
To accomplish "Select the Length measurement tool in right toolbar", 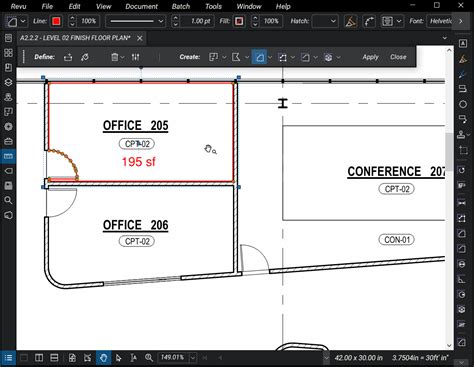I will tap(462, 202).
